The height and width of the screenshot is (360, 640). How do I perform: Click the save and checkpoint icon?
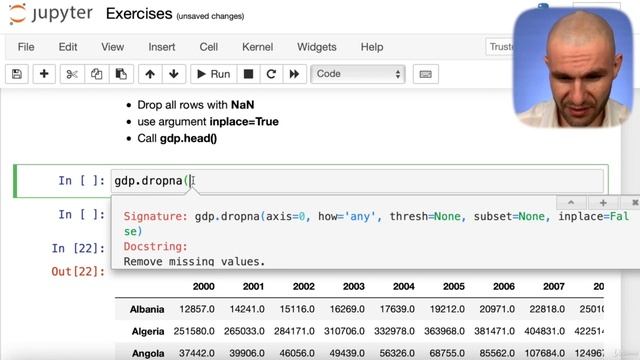pyautogui.click(x=17, y=74)
